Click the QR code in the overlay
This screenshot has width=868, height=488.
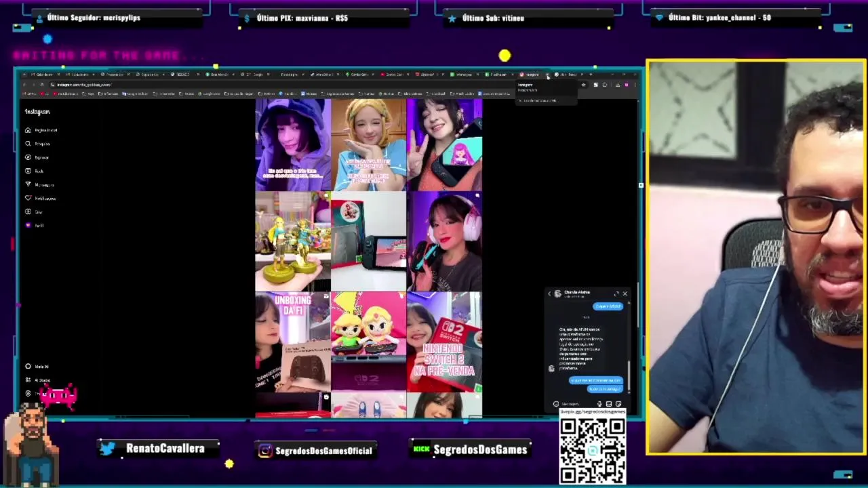[592, 450]
